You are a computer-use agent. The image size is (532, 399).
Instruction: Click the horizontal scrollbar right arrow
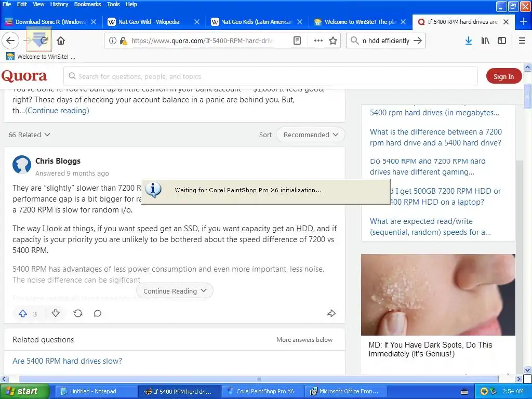click(519, 379)
